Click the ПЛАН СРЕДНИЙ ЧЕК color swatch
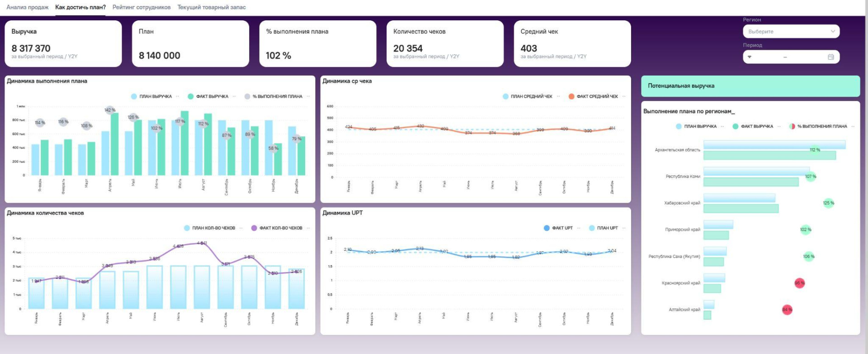868x354 pixels. 505,96
